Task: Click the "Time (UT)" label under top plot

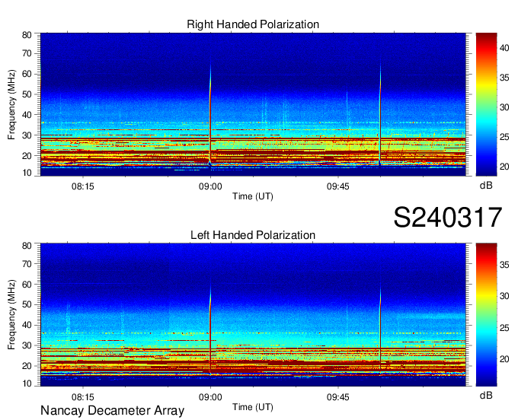Action: coord(253,196)
